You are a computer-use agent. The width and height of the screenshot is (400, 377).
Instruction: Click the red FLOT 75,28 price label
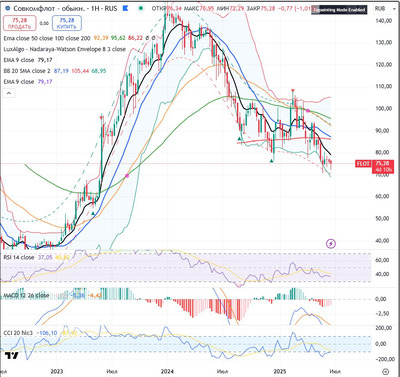tap(373, 165)
